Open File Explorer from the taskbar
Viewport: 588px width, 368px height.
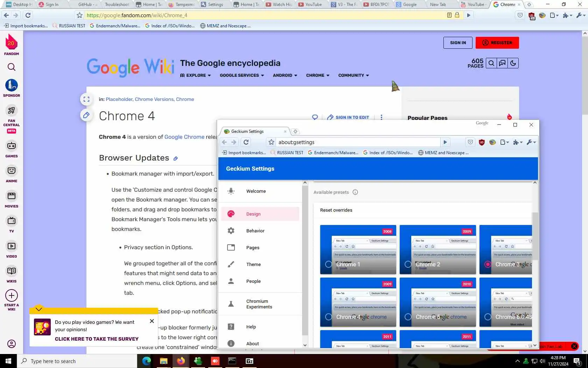(163, 361)
